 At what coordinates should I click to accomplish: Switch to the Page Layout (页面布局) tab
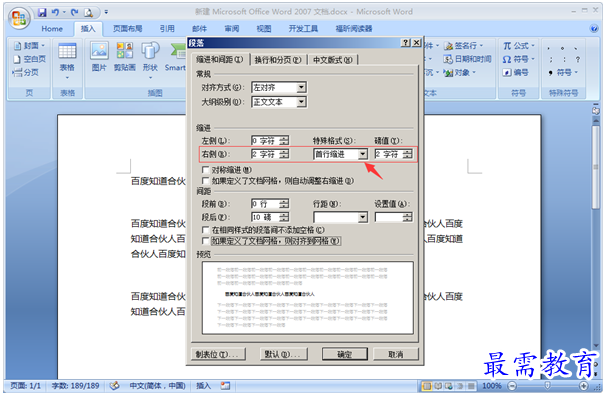click(x=127, y=29)
